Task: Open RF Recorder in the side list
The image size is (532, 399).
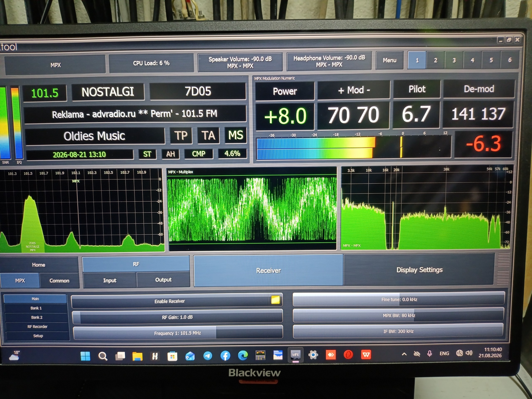Action: [37, 327]
